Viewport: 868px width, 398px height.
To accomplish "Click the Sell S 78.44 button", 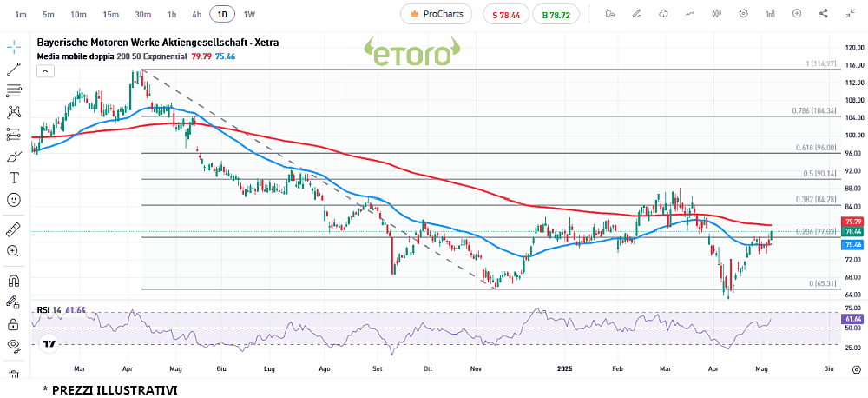I will pyautogui.click(x=506, y=15).
